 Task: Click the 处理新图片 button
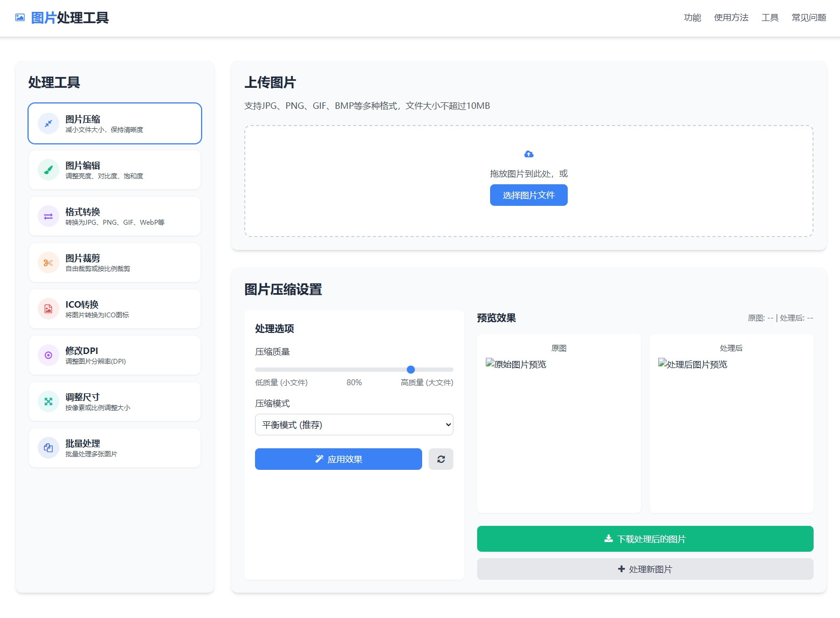tap(645, 569)
